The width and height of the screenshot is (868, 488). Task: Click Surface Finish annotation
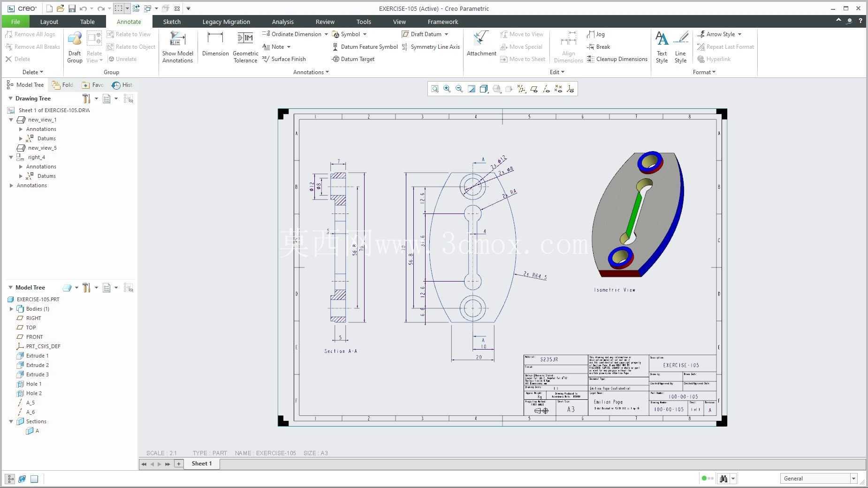click(284, 59)
